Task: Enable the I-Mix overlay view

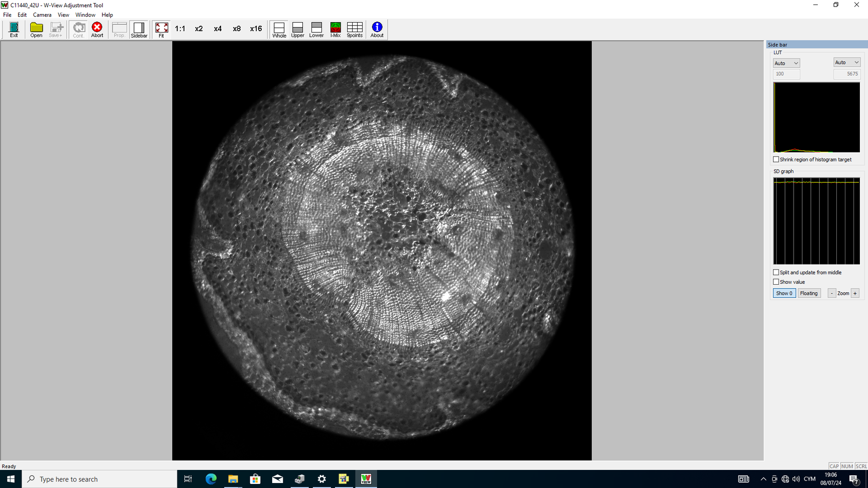Action: coord(336,30)
